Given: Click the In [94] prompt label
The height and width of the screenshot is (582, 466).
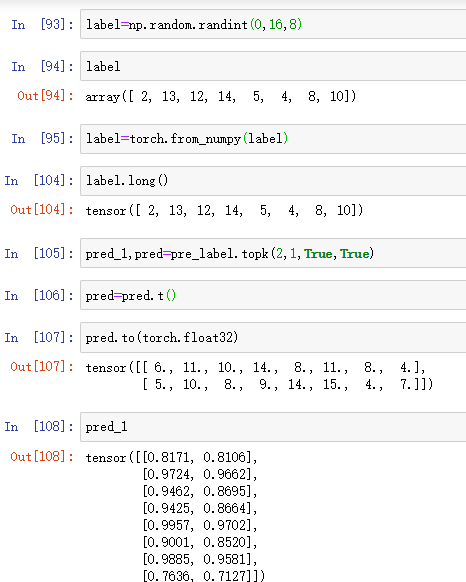Looking at the screenshot, I should (x=42, y=66).
